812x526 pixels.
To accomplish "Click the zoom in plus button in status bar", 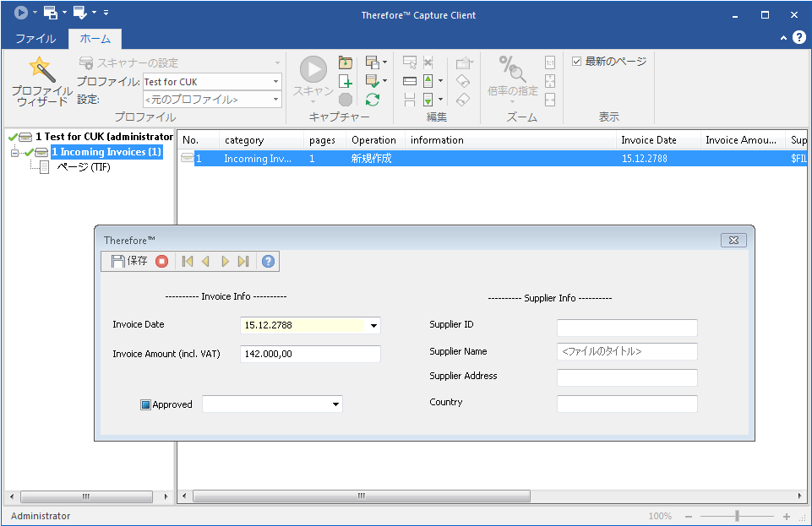I will click(x=786, y=516).
